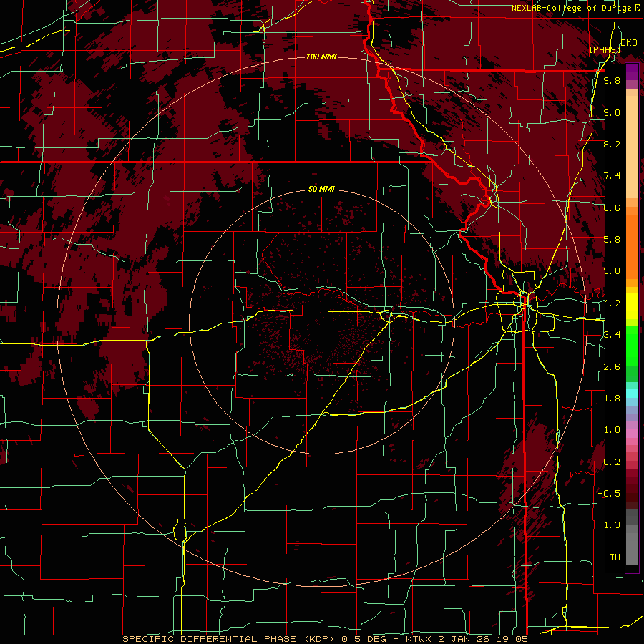Screen dimensions: 644x644
Task: Click the 8.2 value on the color scale
Action: [612, 144]
